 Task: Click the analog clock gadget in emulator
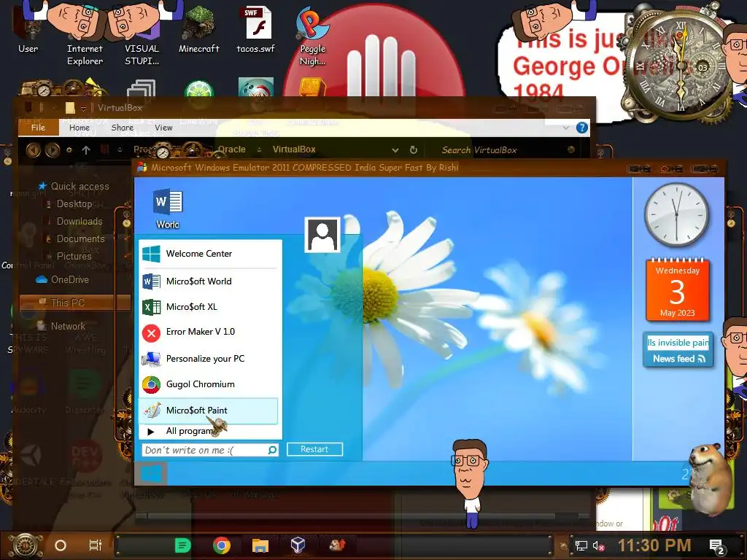(676, 215)
